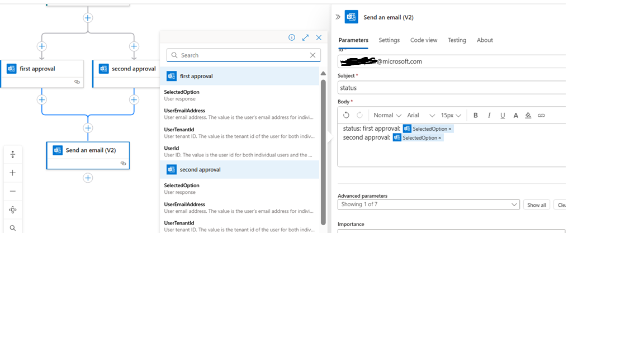Switch to the Code view tab

423,40
